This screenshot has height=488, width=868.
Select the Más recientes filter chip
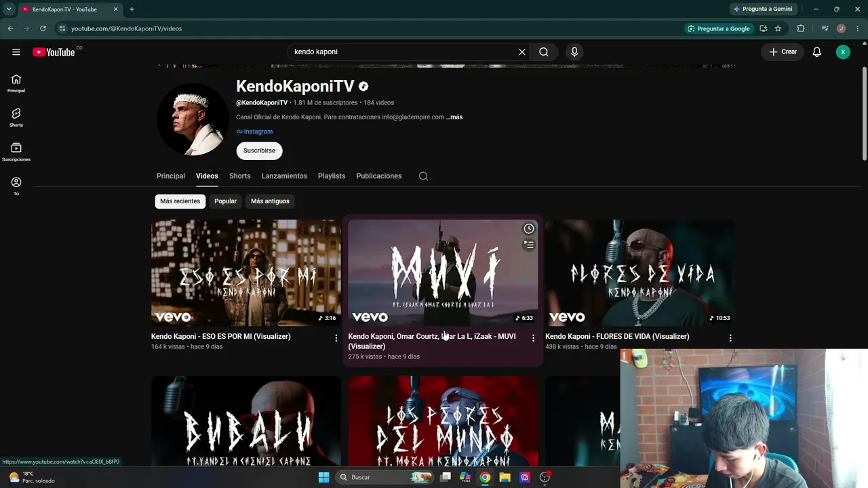pos(180,201)
